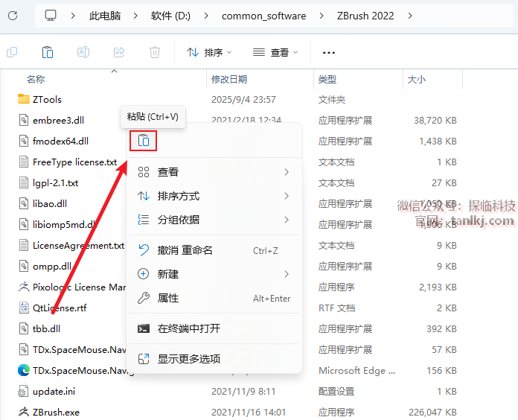Expand the chevron after 软件 (D:) breadcrumb
Image resolution: width=518 pixels, height=420 pixels.
pyautogui.click(x=206, y=16)
